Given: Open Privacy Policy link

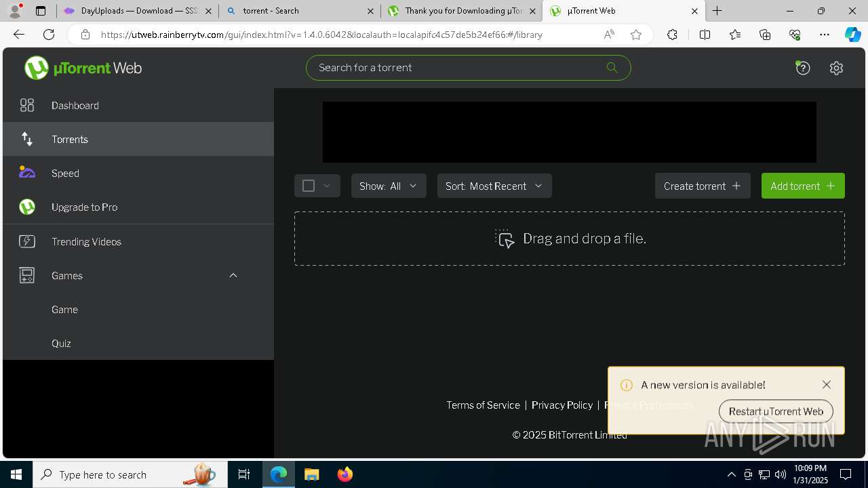Looking at the screenshot, I should click(562, 405).
